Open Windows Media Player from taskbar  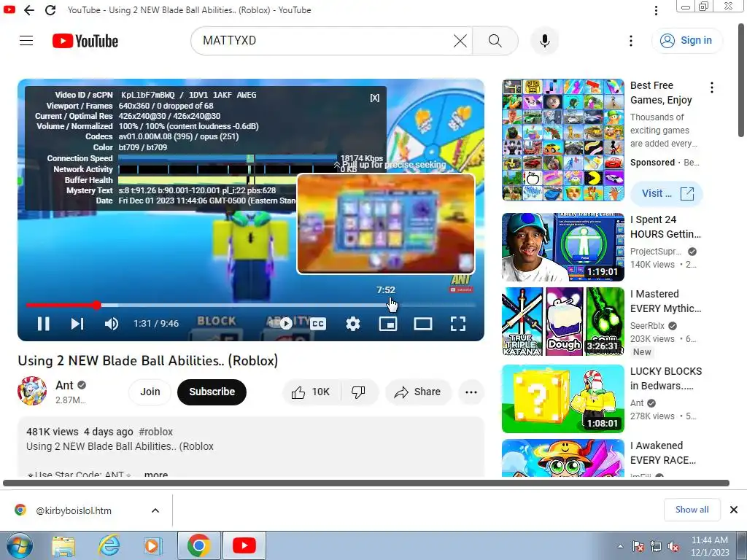(153, 545)
